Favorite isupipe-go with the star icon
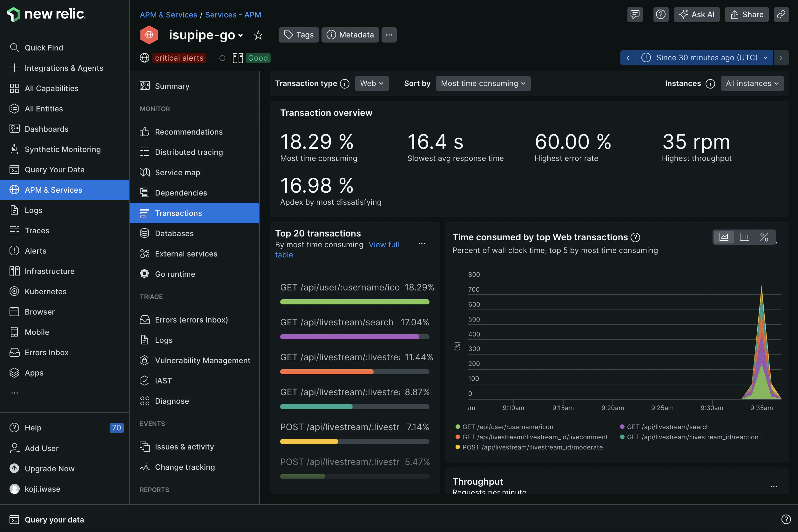This screenshot has width=798, height=532. 258,35
